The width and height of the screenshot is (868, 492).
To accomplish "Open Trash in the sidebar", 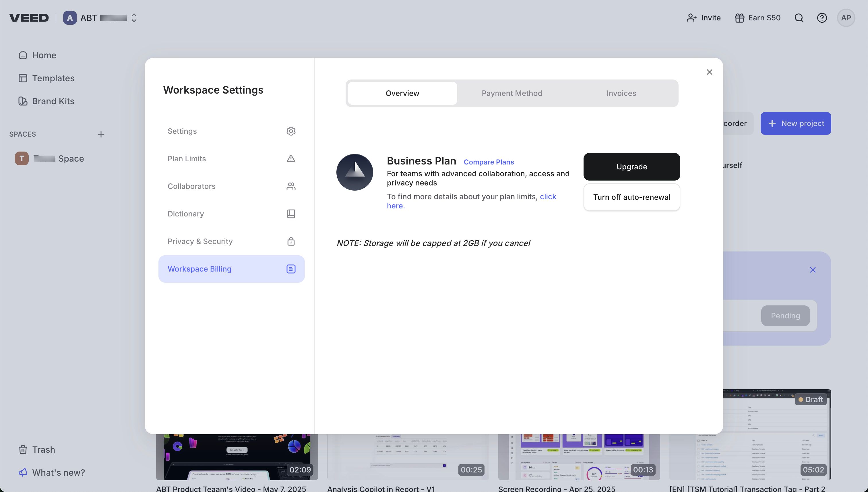I will [37, 450].
